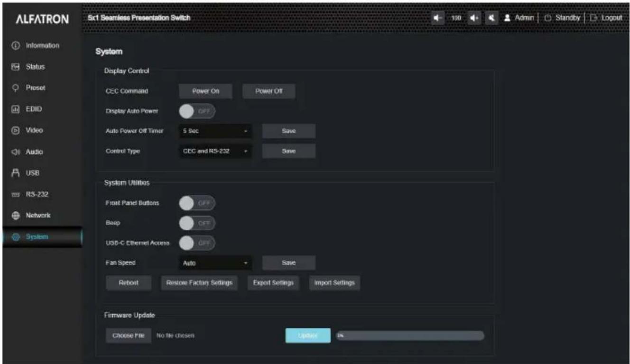This screenshot has height=364, width=630.
Task: Open Fan Speed dropdown
Action: tap(215, 263)
